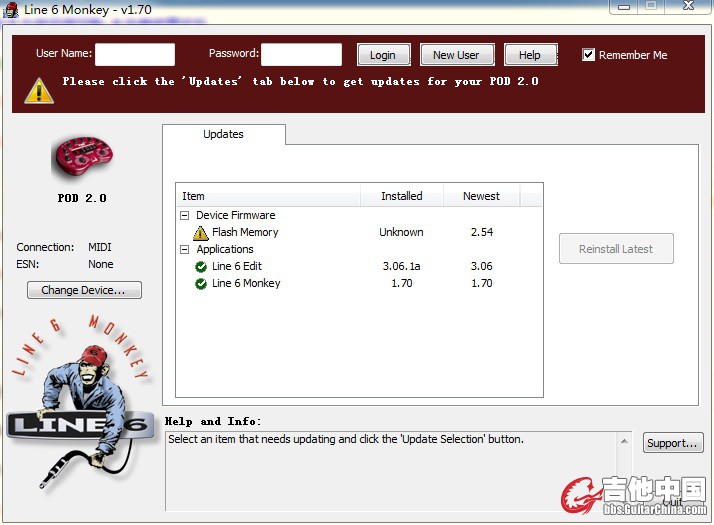Click the Installed column header

(x=401, y=196)
